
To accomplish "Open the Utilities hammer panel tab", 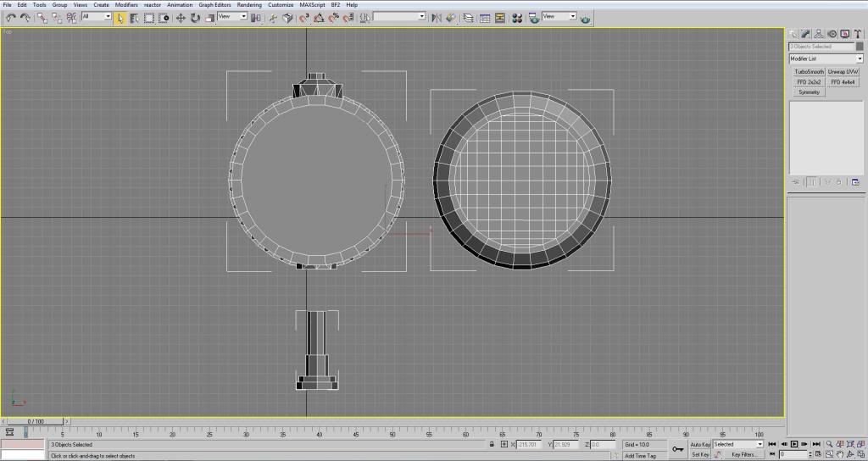I will 857,34.
